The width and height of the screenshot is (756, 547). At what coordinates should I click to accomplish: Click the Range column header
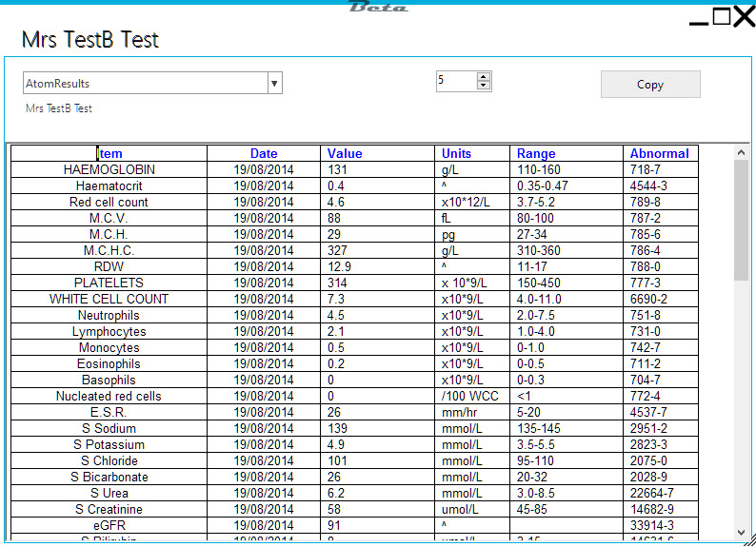click(x=567, y=153)
